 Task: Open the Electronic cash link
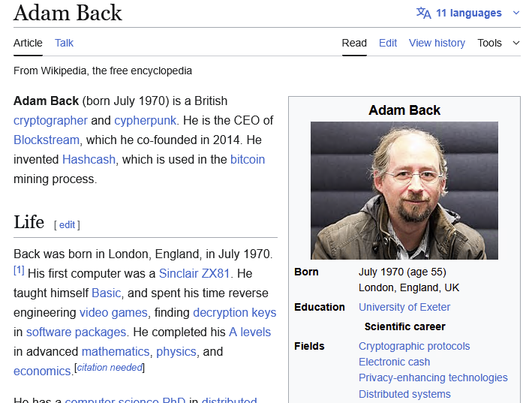pyautogui.click(x=394, y=362)
